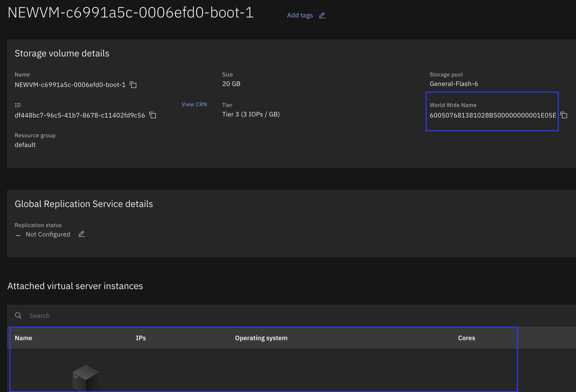Click the Add tags link
This screenshot has width=576, height=392.
[x=300, y=15]
